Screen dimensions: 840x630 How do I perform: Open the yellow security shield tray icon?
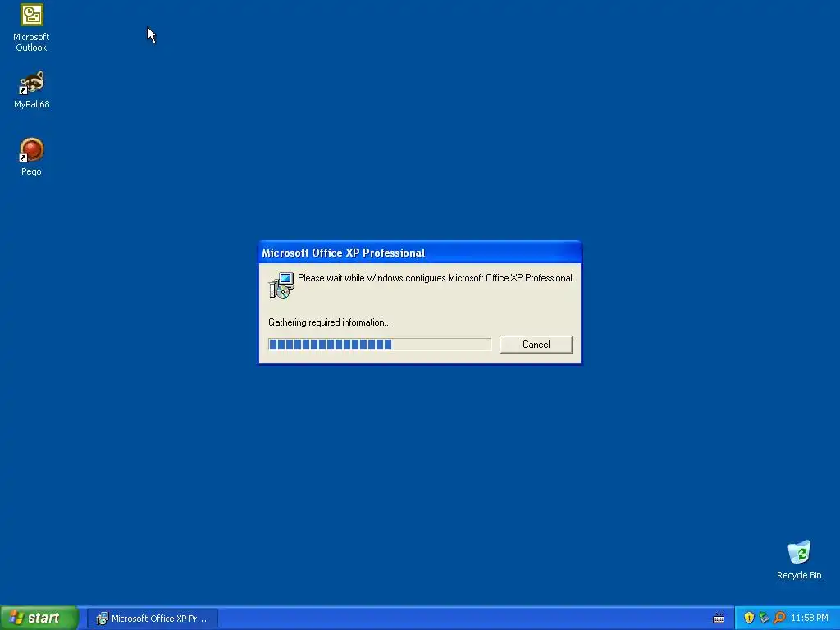coord(749,618)
